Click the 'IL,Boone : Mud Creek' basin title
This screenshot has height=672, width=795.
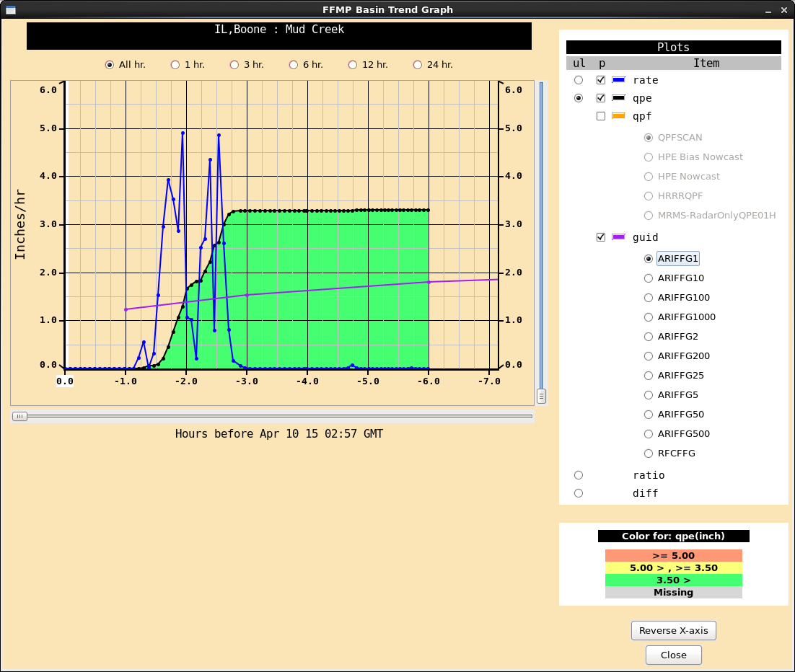279,30
